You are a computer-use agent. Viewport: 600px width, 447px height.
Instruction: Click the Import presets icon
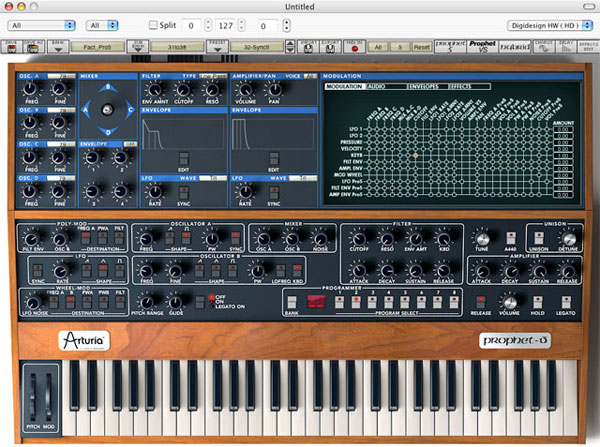308,47
